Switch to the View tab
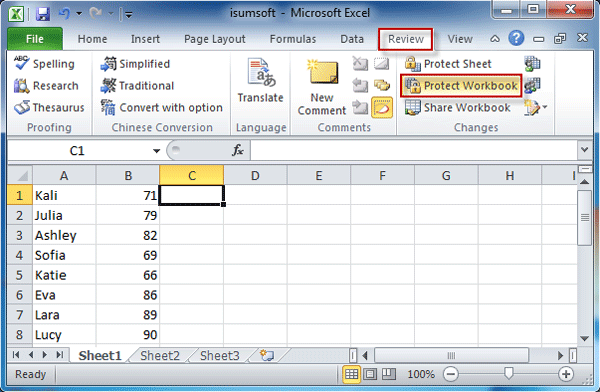Viewport: 600px width, 392px height. tap(460, 39)
